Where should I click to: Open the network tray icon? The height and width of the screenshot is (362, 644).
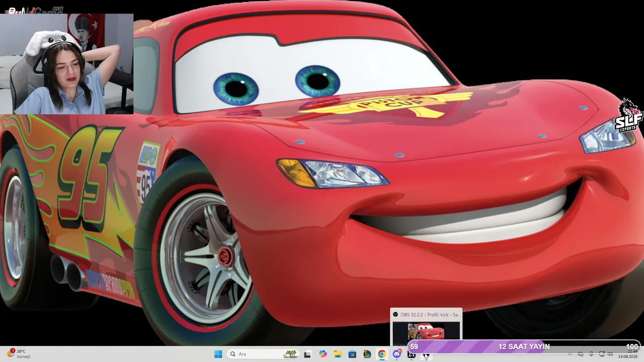[602, 354]
